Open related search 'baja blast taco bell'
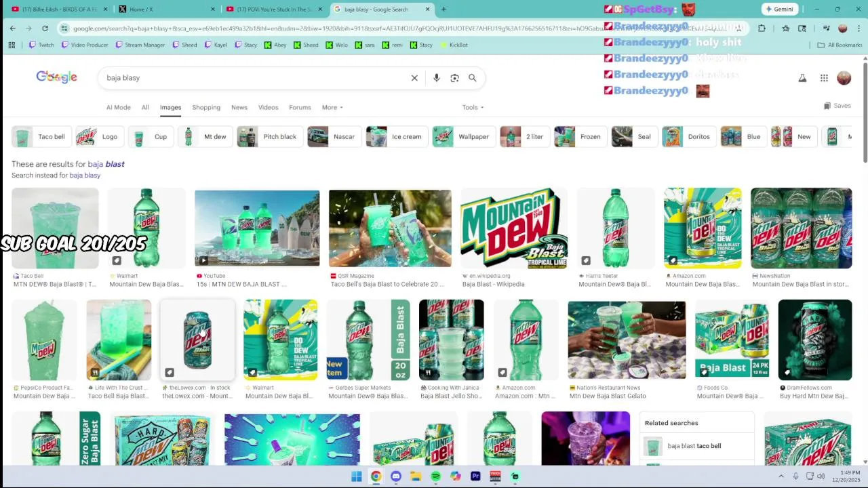868x488 pixels. click(697, 446)
